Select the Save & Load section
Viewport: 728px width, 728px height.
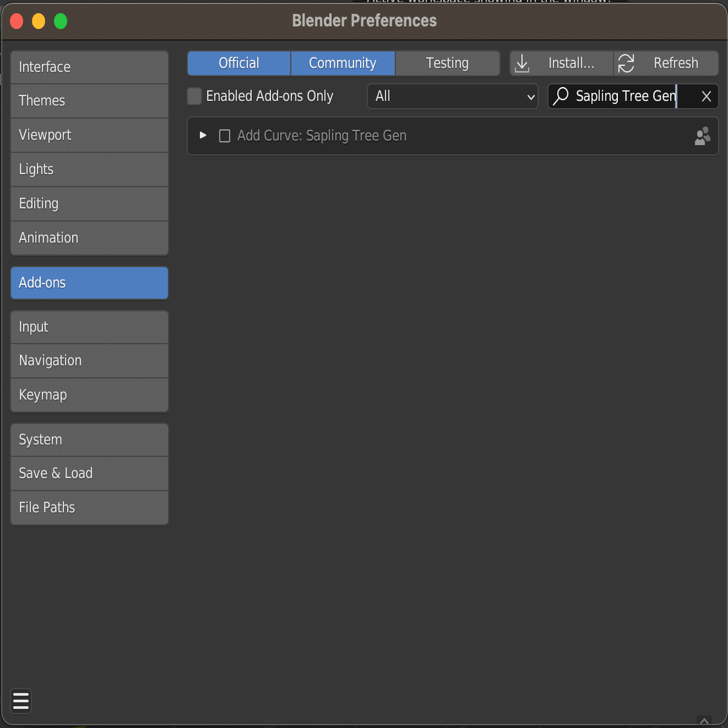90,473
